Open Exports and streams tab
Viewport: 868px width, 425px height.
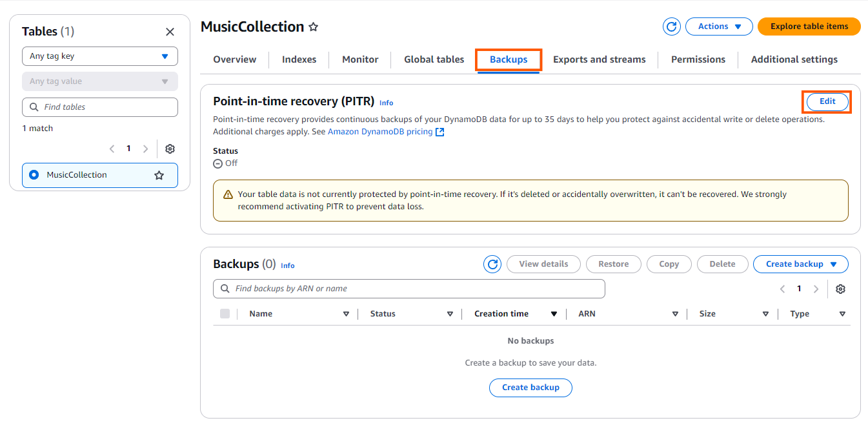[600, 59]
